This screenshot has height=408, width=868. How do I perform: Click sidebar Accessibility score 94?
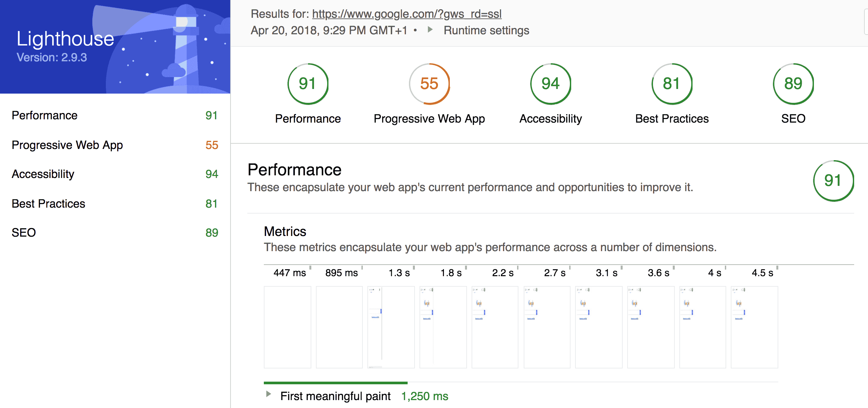tap(212, 174)
